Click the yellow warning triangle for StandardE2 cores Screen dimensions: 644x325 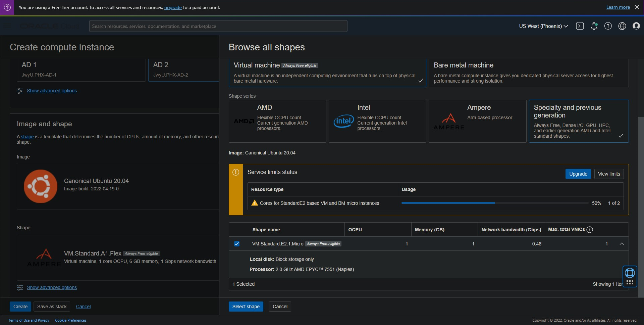[255, 203]
